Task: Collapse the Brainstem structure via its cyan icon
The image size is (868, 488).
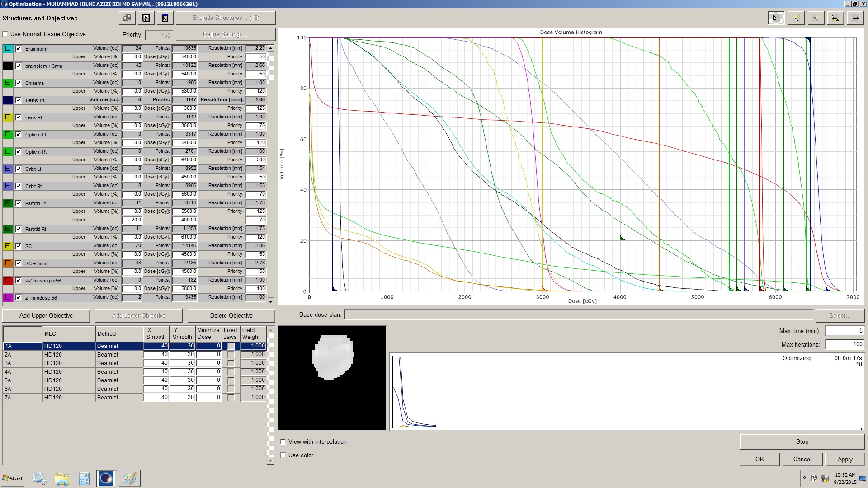Action: coord(8,48)
